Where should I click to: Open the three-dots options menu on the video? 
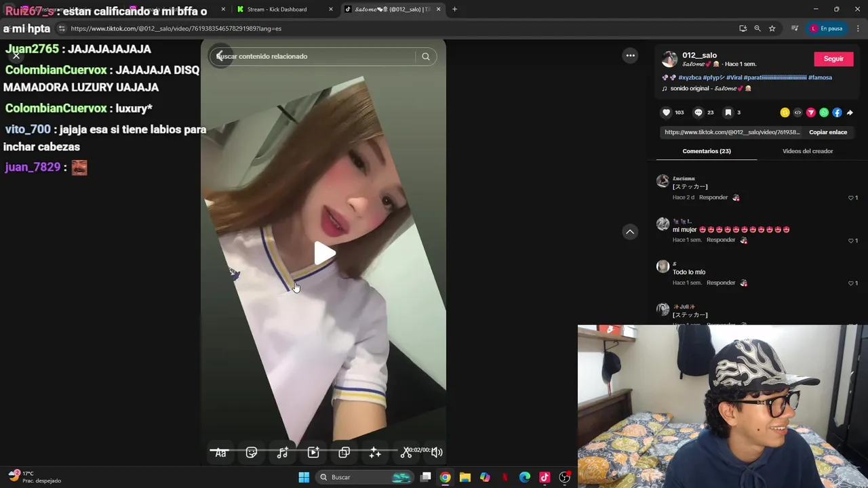[x=630, y=56]
